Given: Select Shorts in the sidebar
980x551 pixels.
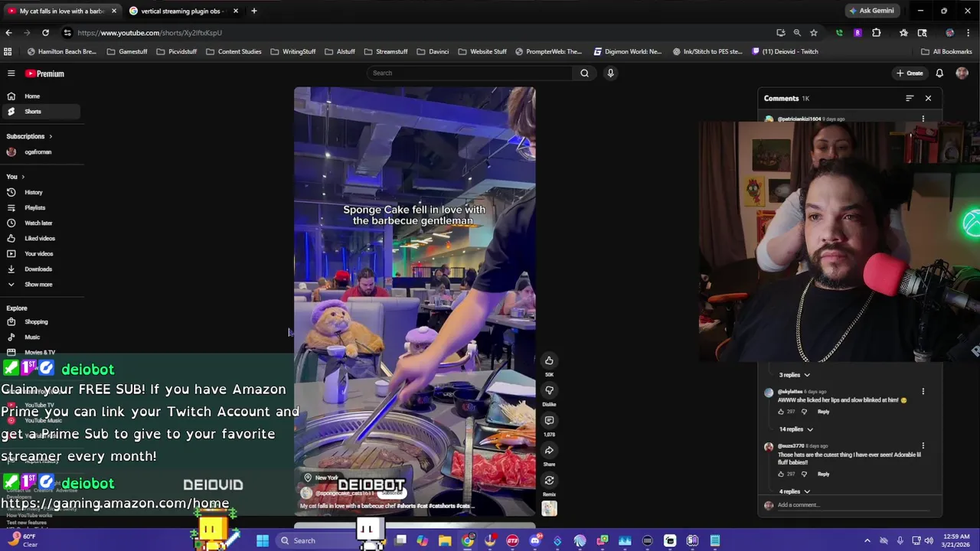Looking at the screenshot, I should point(41,112).
